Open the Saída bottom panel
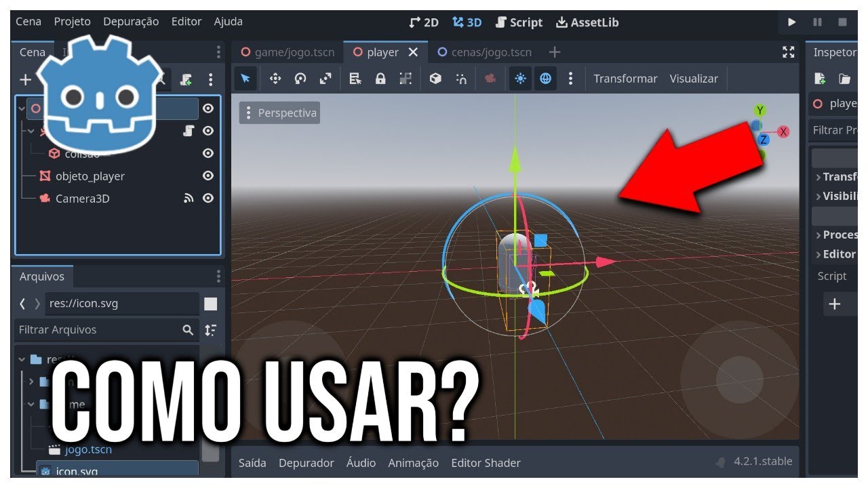 [x=252, y=463]
